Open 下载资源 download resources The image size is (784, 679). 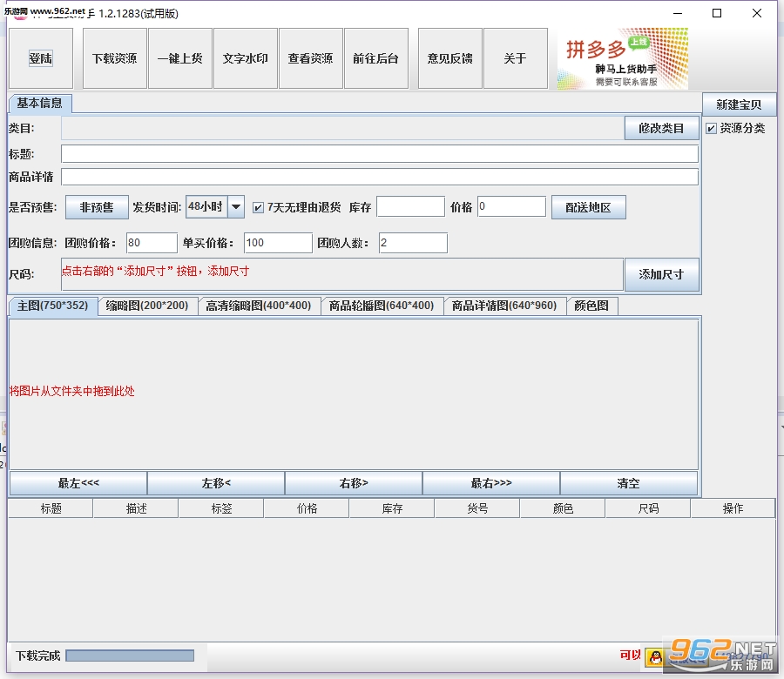pyautogui.click(x=114, y=58)
